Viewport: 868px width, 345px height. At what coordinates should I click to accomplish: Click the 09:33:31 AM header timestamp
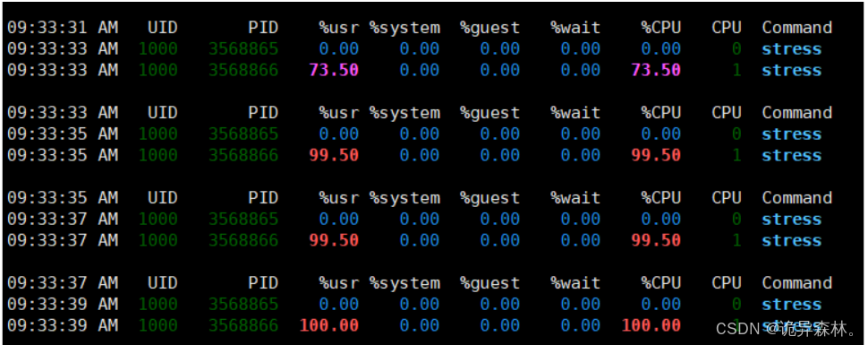pos(63,28)
